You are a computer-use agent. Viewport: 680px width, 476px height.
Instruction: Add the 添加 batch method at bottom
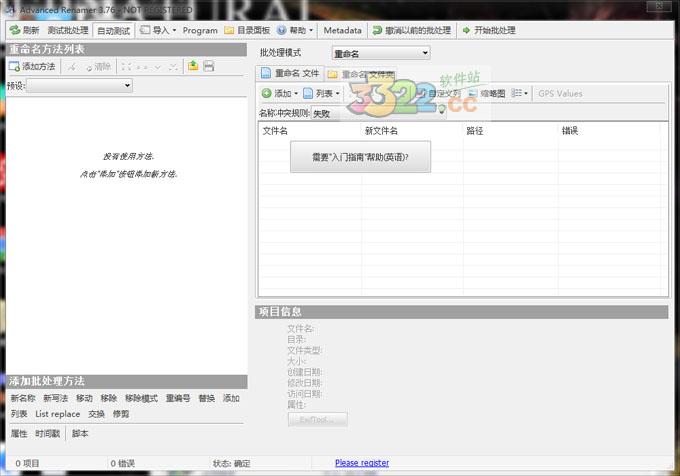click(231, 398)
